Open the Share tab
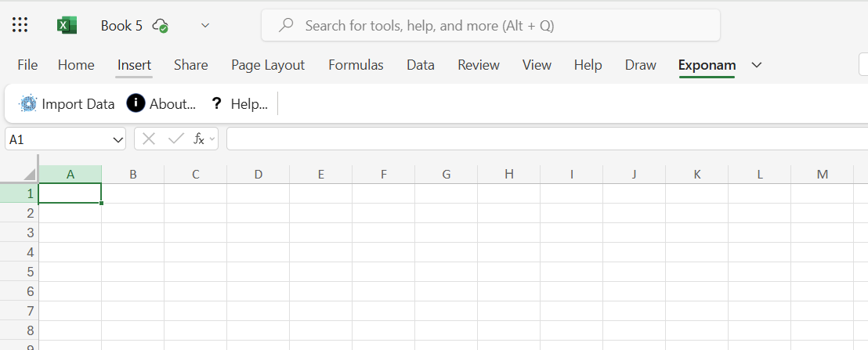This screenshot has width=868, height=350. click(191, 65)
